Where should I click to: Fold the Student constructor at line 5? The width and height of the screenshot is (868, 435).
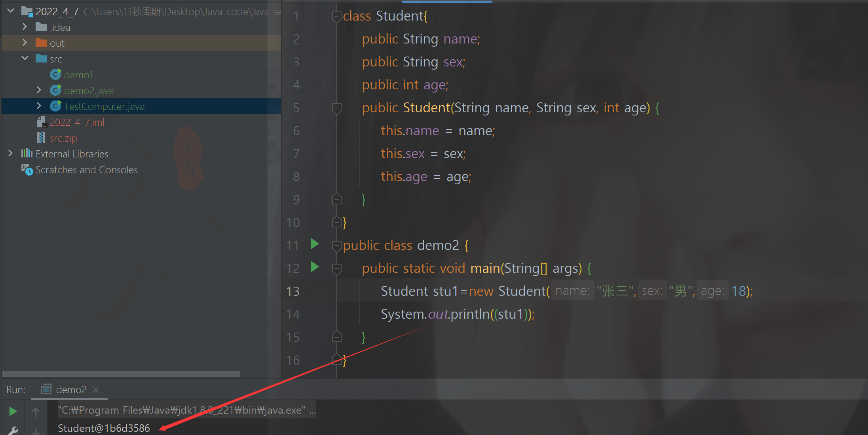[336, 108]
